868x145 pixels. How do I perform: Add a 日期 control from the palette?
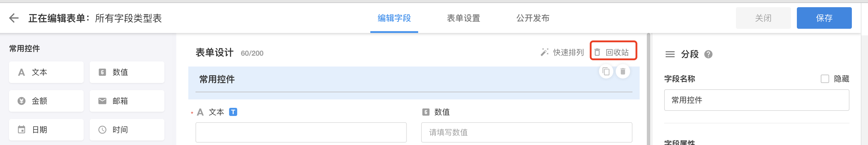[x=46, y=130]
